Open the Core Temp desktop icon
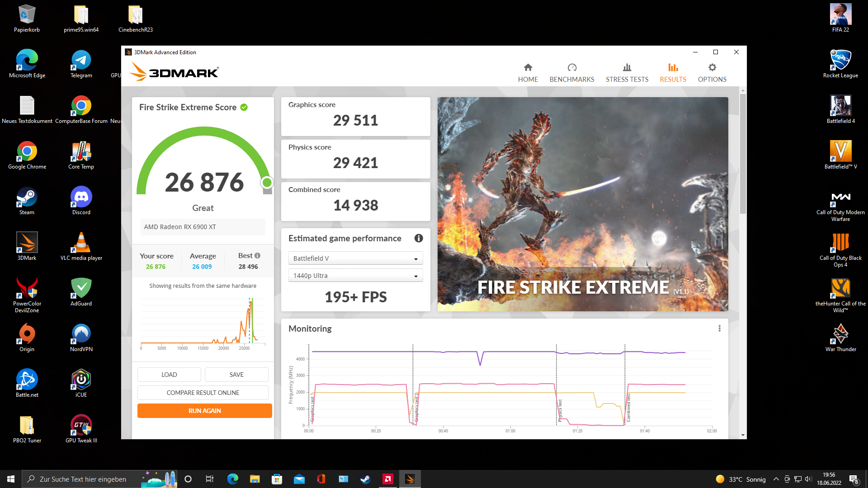 coord(81,155)
